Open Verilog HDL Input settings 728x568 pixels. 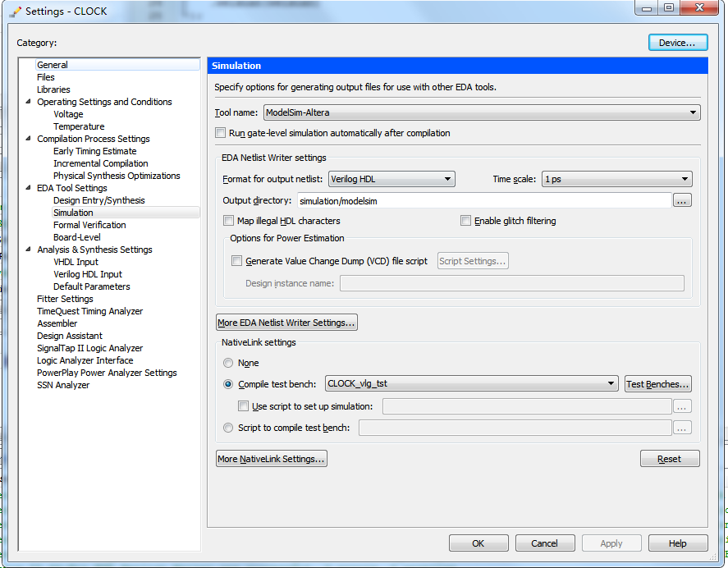pos(88,274)
